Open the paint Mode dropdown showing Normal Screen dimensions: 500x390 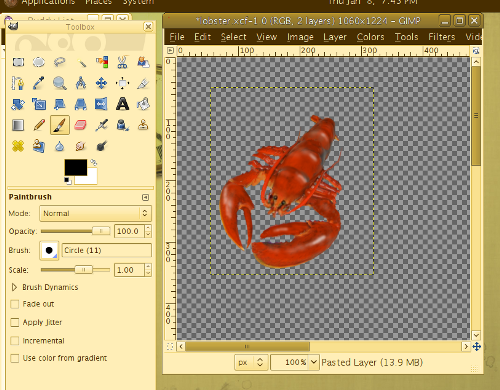click(95, 213)
